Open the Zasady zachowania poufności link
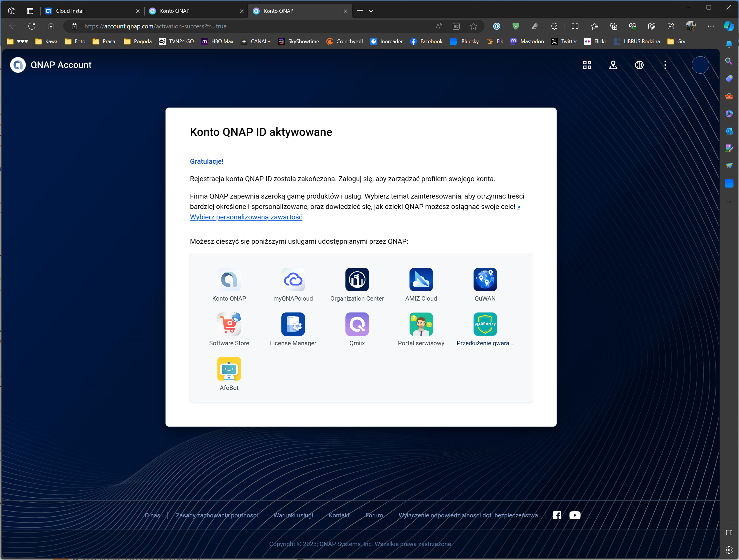Viewport: 739px width, 560px height. coord(216,515)
